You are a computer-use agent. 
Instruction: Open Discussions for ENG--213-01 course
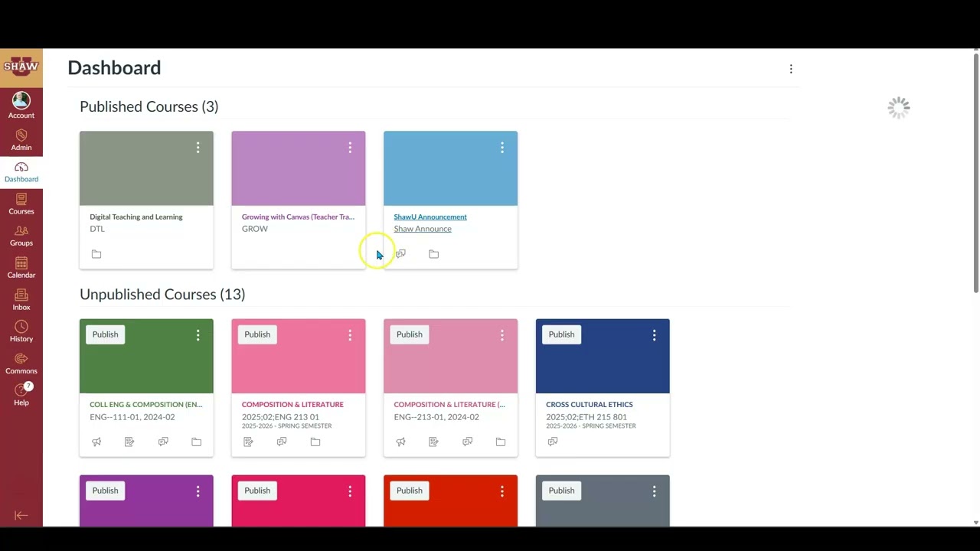pyautogui.click(x=467, y=442)
